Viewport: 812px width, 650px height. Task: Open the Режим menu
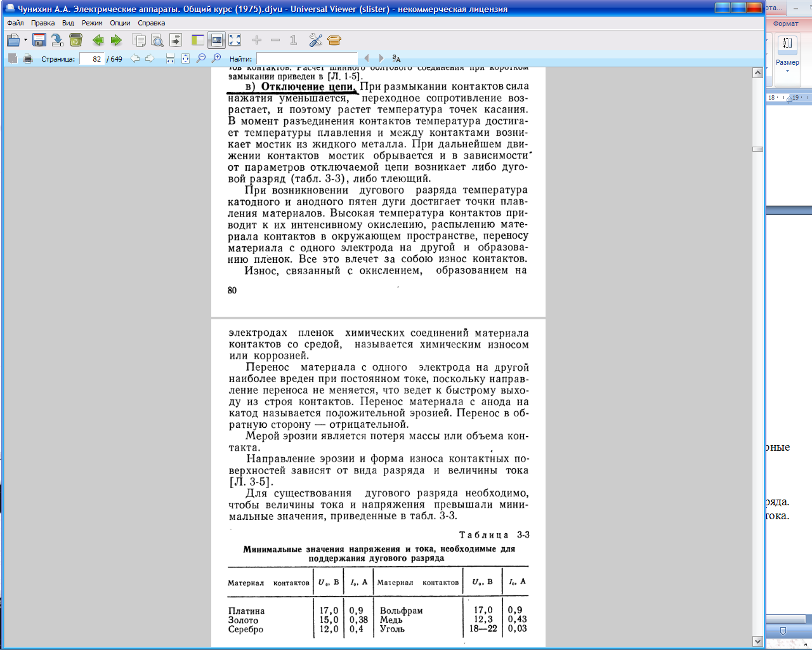92,23
